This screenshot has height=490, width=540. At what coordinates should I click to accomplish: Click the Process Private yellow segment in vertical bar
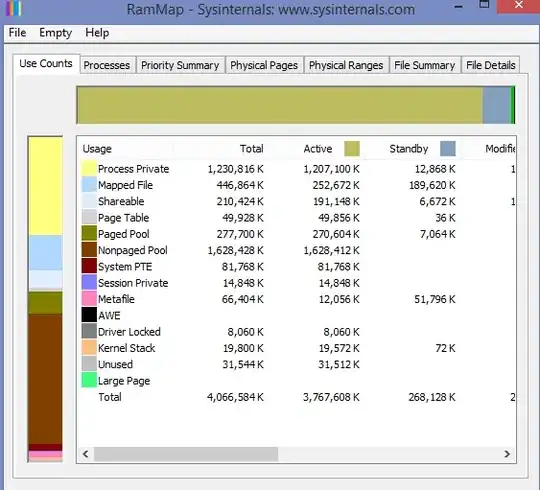point(45,186)
